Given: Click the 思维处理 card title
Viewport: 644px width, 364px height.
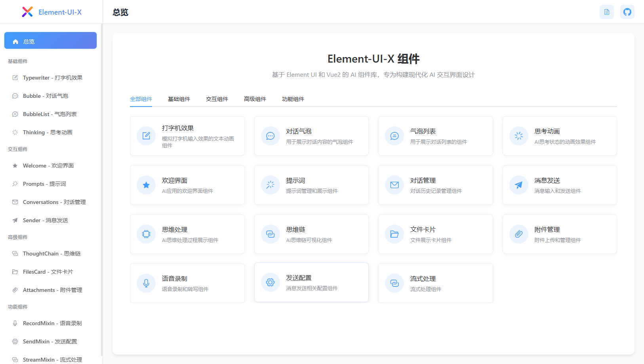Looking at the screenshot, I should point(175,230).
